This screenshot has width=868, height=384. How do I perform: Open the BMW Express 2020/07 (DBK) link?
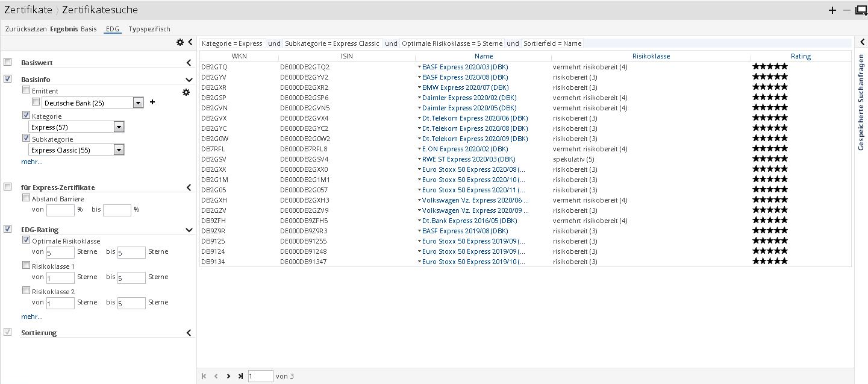click(464, 87)
